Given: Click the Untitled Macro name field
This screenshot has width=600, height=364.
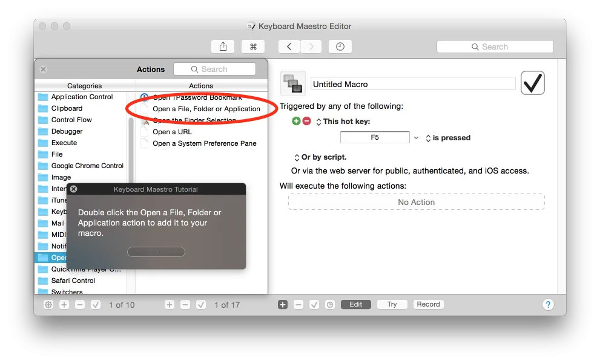Looking at the screenshot, I should [413, 84].
